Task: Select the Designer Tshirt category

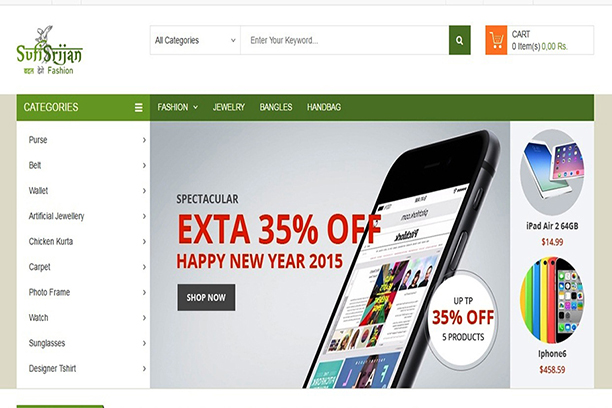Action: click(x=52, y=369)
